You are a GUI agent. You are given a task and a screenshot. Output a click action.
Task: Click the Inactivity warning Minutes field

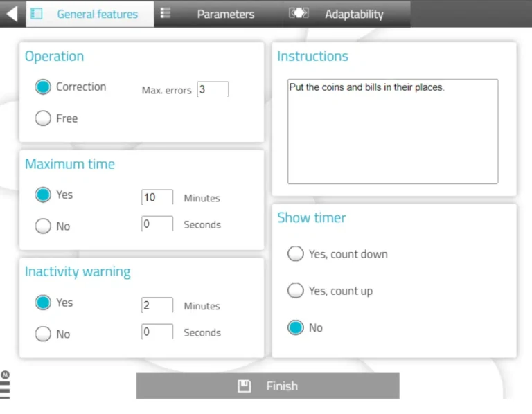click(x=157, y=305)
